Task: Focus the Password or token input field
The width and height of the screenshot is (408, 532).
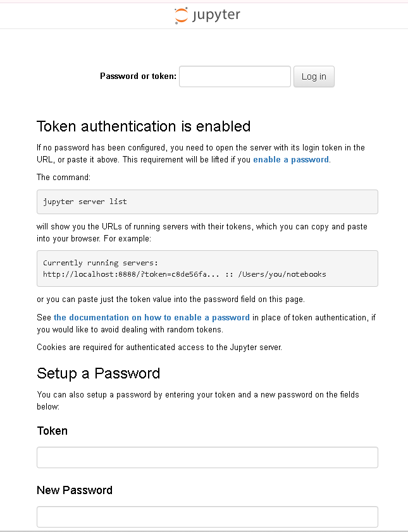Action: coord(235,76)
